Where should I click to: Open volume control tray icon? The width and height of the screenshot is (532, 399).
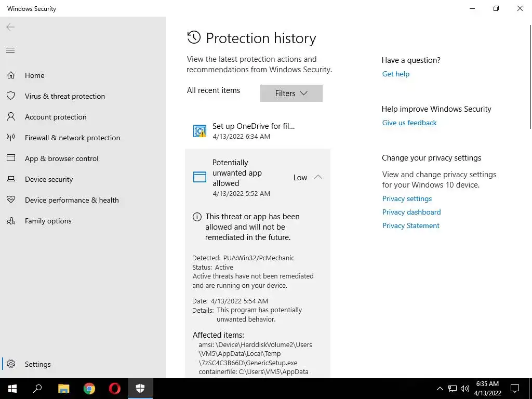pyautogui.click(x=465, y=389)
